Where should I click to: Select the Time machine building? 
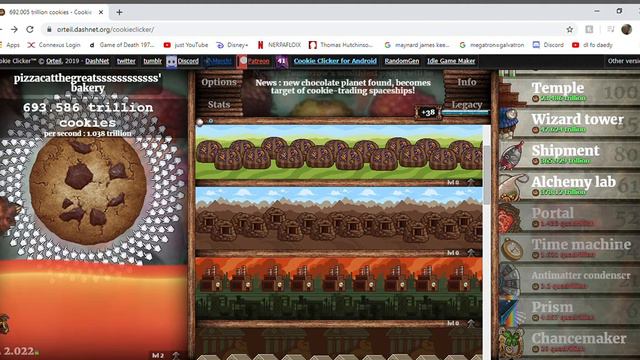click(569, 248)
